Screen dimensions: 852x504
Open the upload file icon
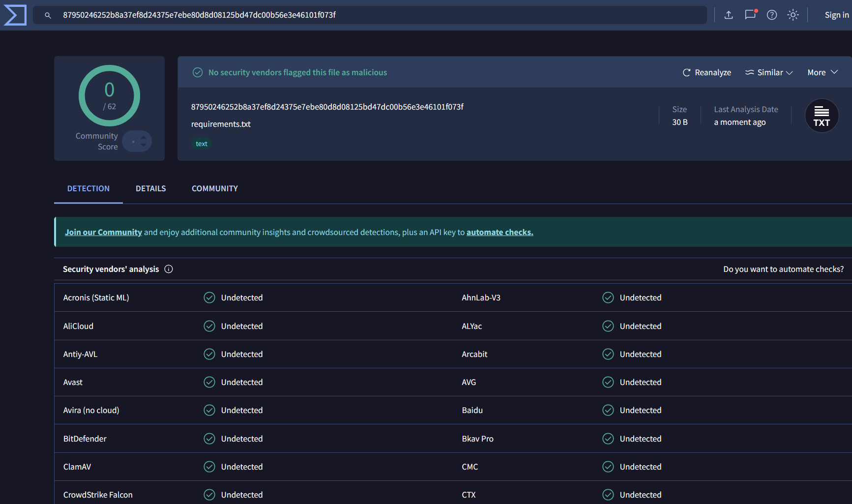(x=729, y=15)
